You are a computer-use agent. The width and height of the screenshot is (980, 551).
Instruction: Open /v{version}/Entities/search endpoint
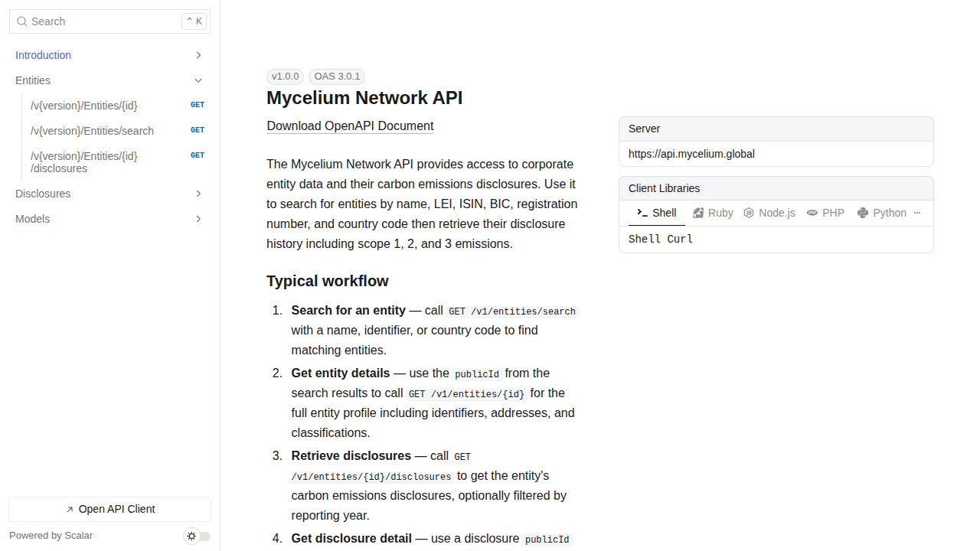click(x=109, y=131)
